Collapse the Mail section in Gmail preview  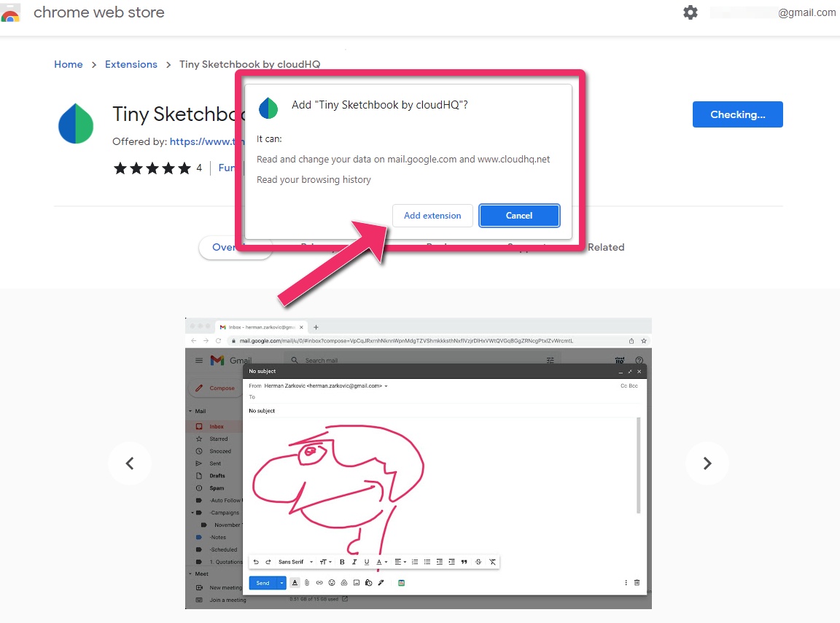[190, 411]
